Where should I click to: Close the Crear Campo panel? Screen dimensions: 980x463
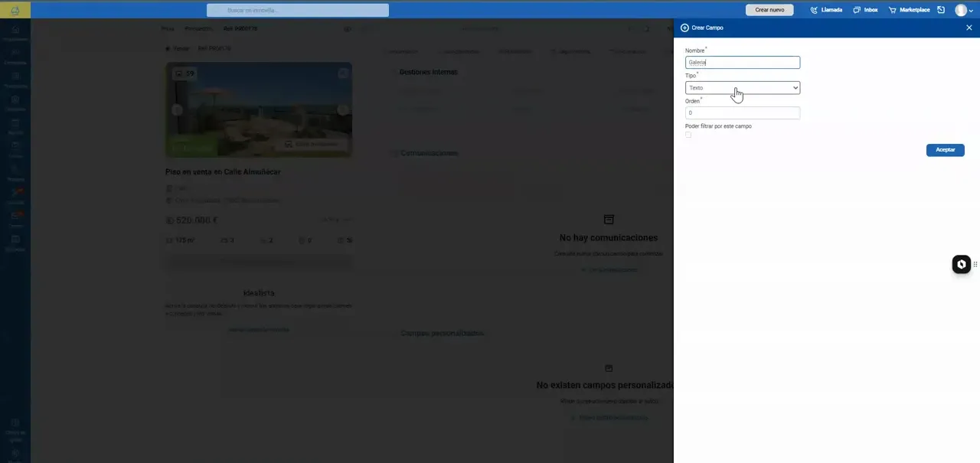coord(969,28)
